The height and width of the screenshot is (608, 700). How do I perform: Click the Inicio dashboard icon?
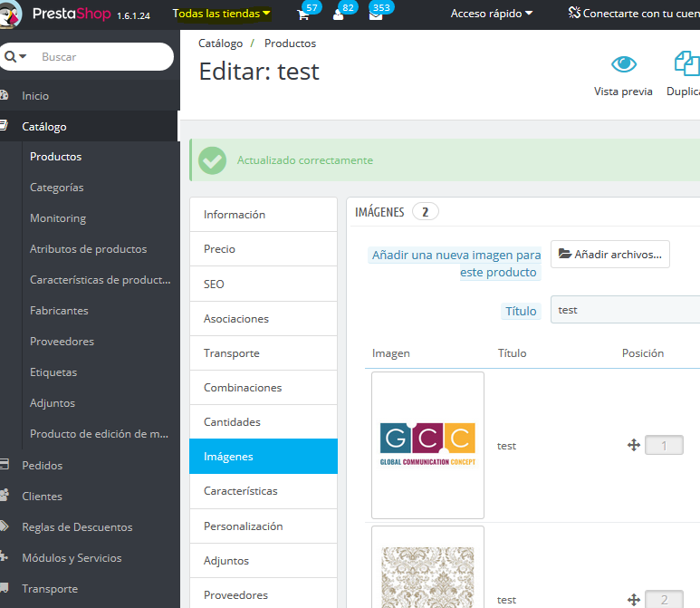tap(4, 95)
